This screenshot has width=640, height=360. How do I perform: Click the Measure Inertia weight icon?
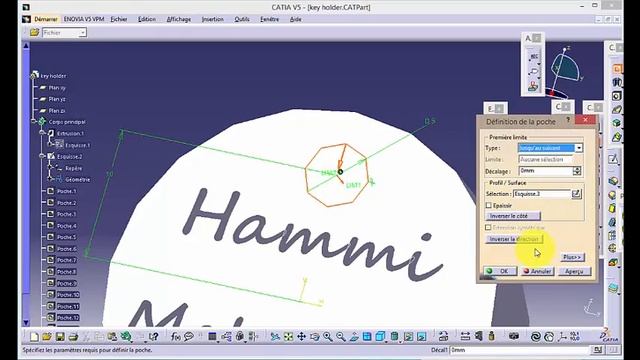pyautogui.click(x=491, y=337)
